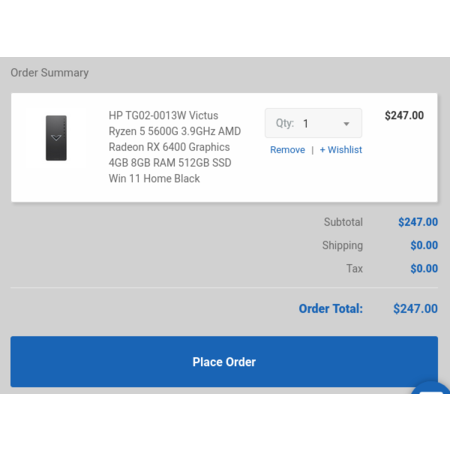The width and height of the screenshot is (450, 450).
Task: Click the blue Place Order button
Action: 224,362
